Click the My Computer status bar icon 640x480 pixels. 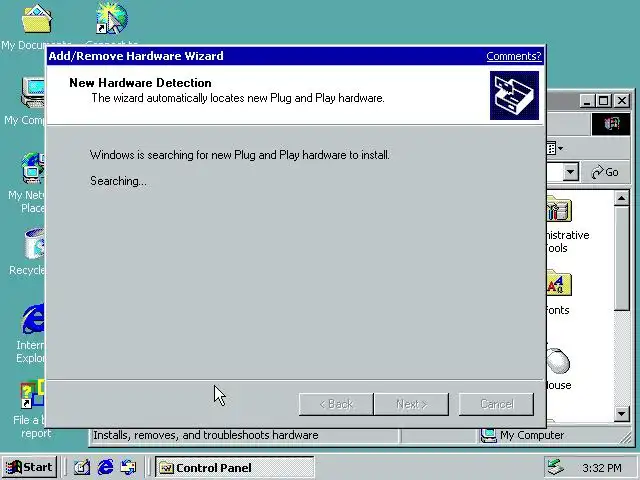coord(489,436)
